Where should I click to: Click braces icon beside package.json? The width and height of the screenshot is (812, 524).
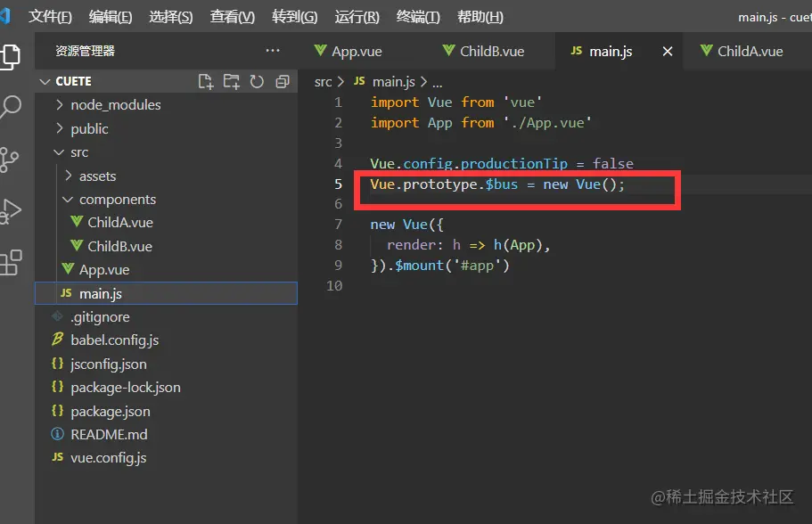[x=57, y=411]
